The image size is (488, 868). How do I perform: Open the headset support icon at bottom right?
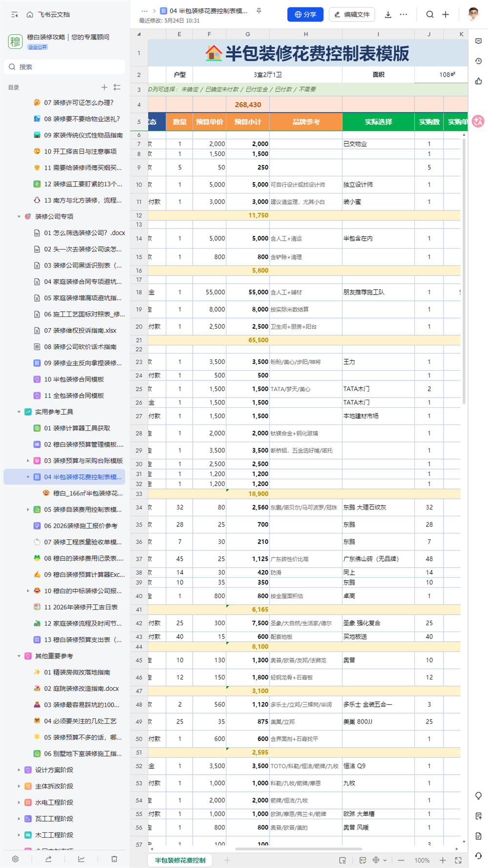tap(478, 856)
